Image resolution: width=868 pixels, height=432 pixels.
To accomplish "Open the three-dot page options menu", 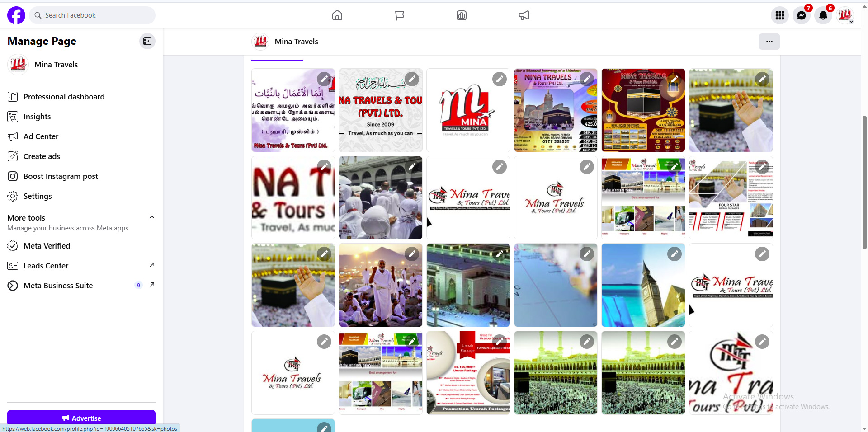I will click(769, 42).
